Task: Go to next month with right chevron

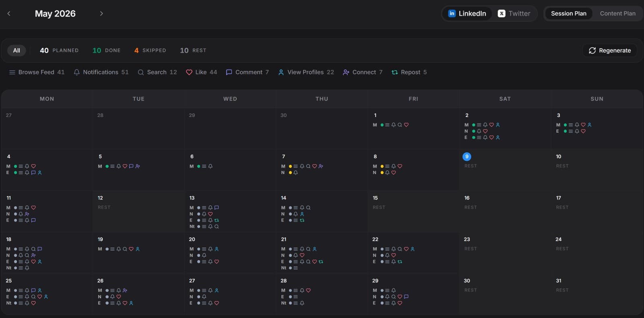Action: click(x=101, y=13)
